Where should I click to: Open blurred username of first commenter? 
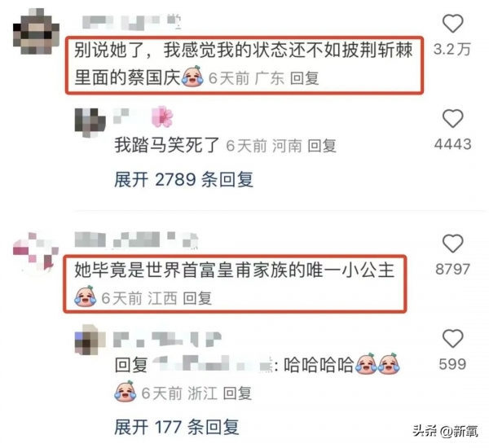(131, 22)
